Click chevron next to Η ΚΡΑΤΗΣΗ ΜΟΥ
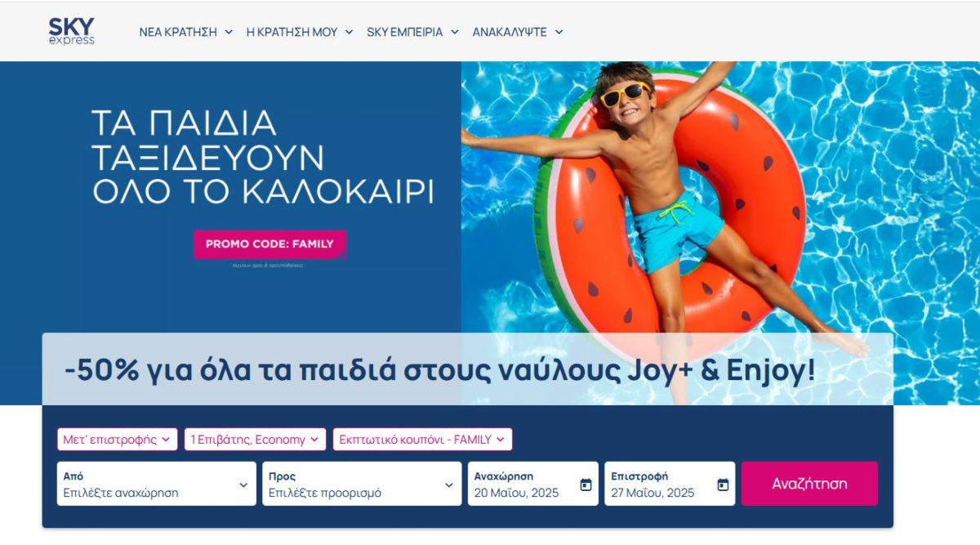Image resolution: width=980 pixels, height=545 pixels. [x=349, y=32]
